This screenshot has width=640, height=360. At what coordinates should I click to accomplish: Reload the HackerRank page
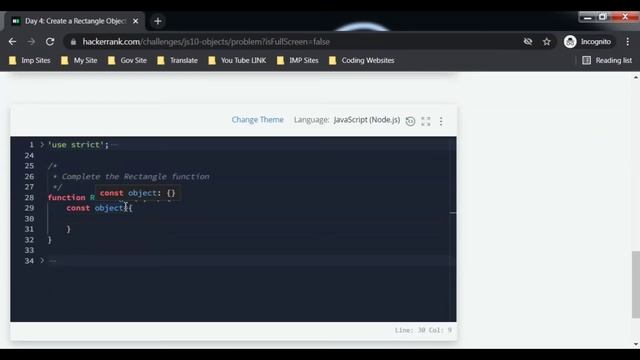[50, 42]
